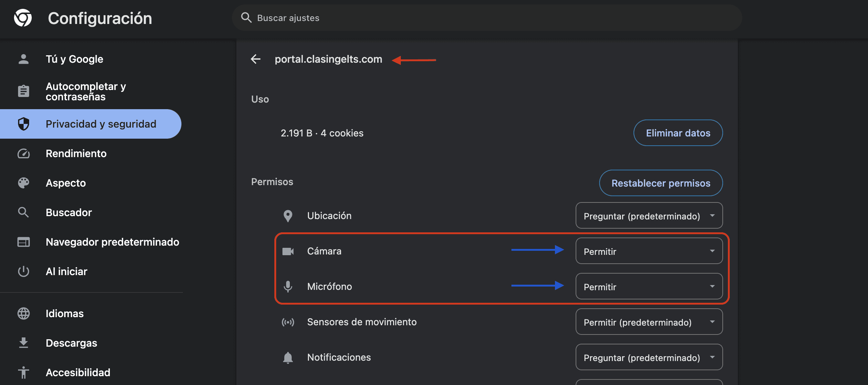Open the Cámara permission dropdown
This screenshot has width=868, height=385.
[x=649, y=251]
